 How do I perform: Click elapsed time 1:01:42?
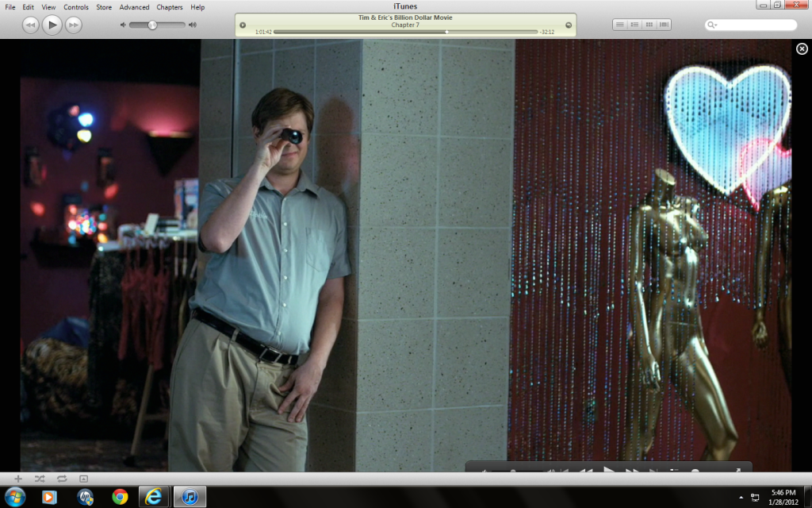click(x=263, y=32)
